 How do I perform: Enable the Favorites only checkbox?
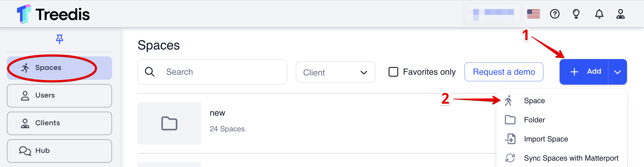[x=393, y=72]
